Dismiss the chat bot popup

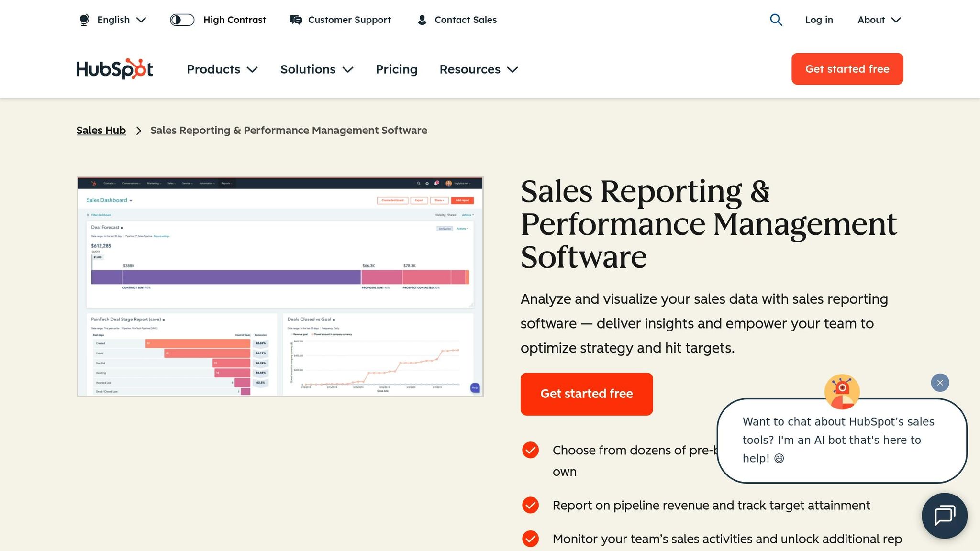click(x=940, y=383)
